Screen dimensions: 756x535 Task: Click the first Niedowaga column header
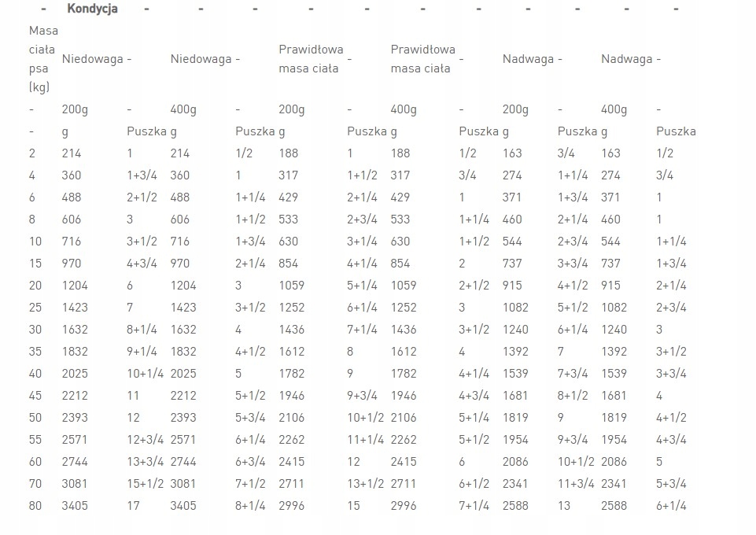tap(91, 58)
